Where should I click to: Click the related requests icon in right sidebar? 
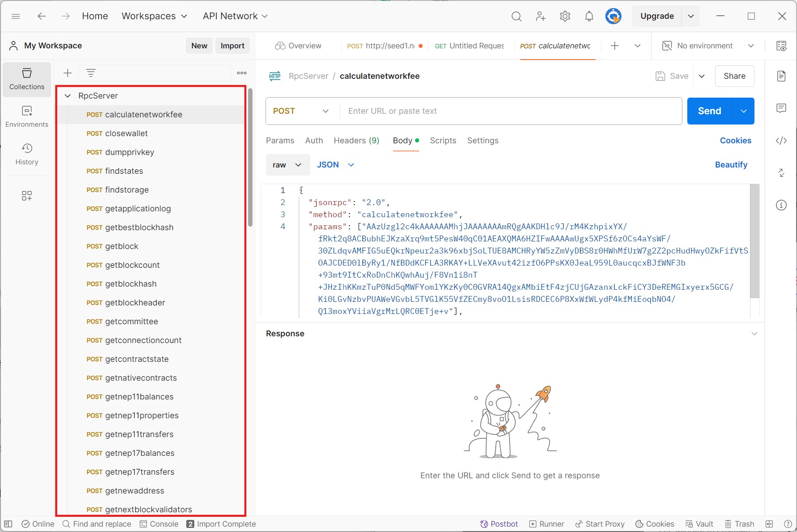[781, 173]
